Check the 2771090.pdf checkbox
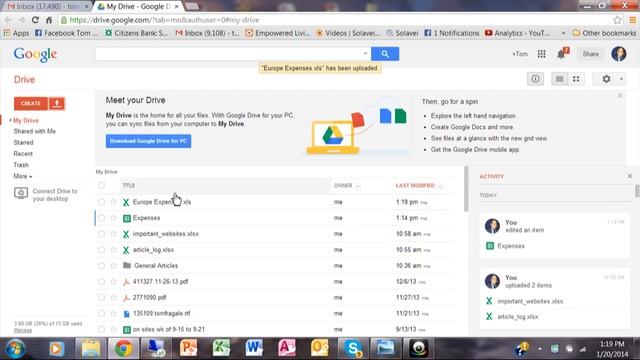The width and height of the screenshot is (640, 360). coord(101,298)
